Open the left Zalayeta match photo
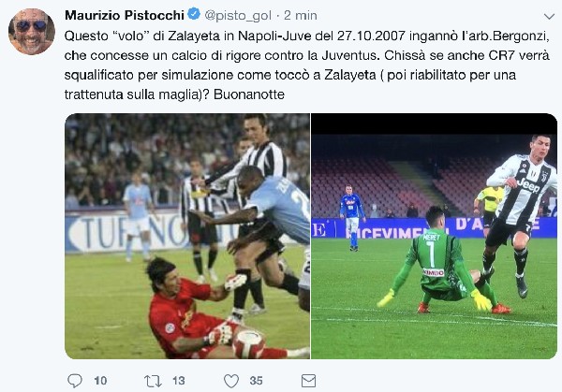The image size is (562, 392). (x=187, y=237)
